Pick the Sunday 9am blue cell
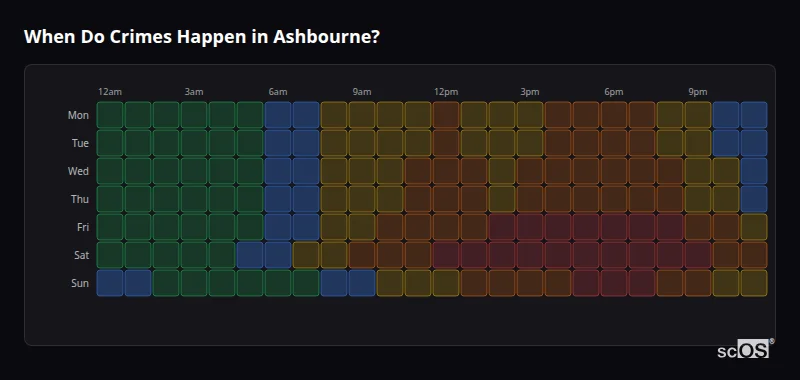Viewport: 800px width, 380px height. [362, 283]
